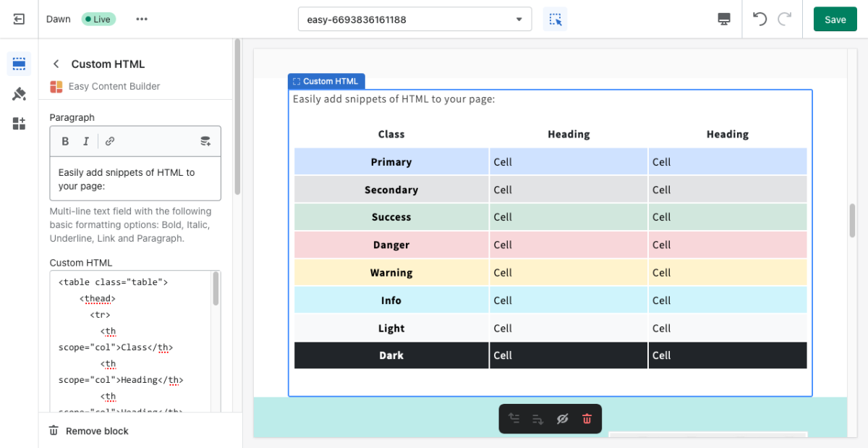
Task: Toggle bold formatting in Paragraph
Action: tap(65, 141)
